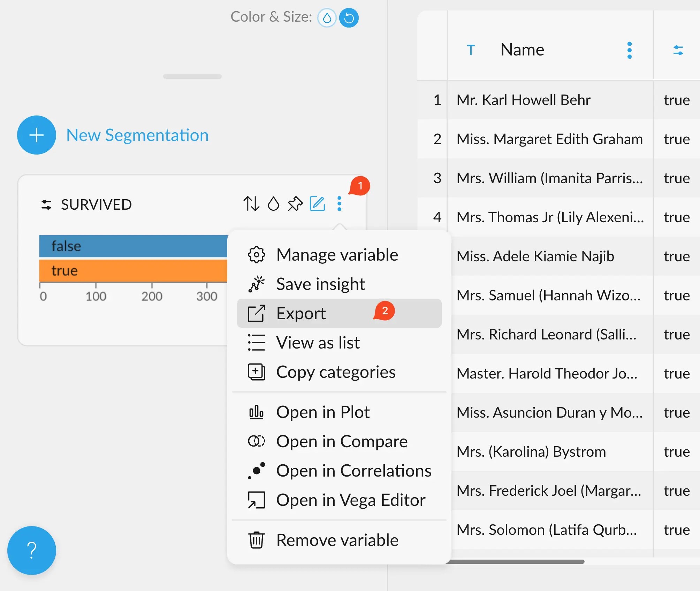The height and width of the screenshot is (591, 700).
Task: Open the help question mark button
Action: [32, 550]
